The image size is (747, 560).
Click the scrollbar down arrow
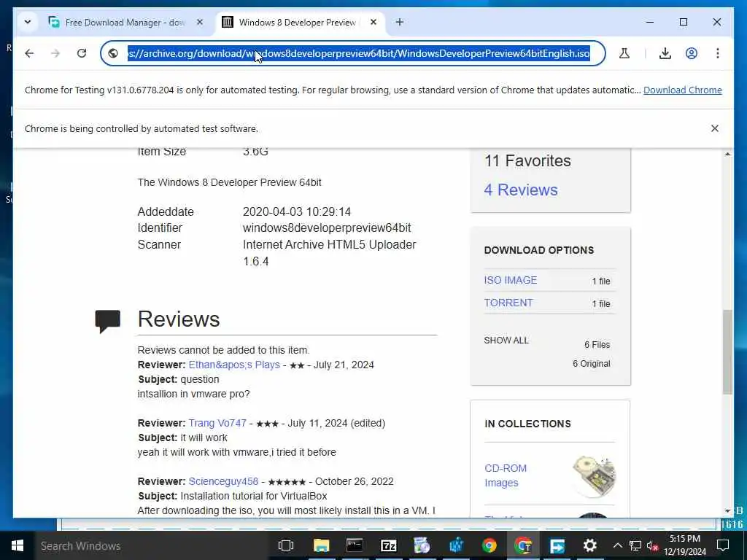[x=727, y=511]
